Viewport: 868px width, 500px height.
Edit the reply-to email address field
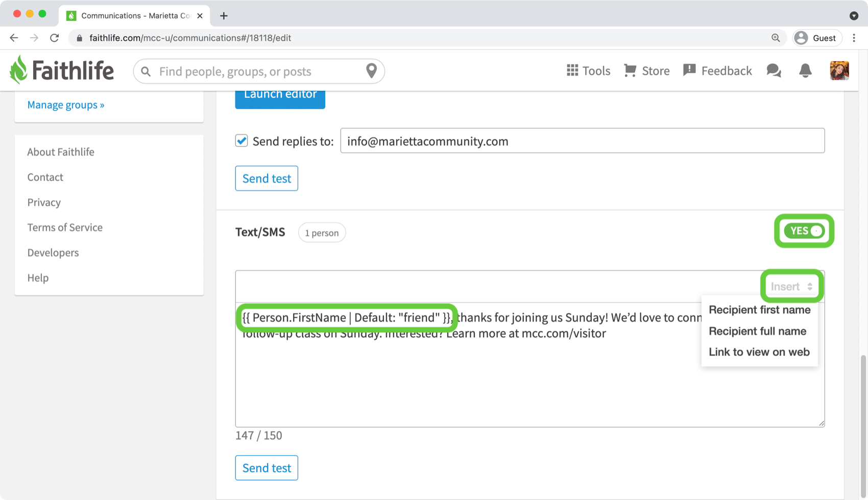pyautogui.click(x=583, y=141)
